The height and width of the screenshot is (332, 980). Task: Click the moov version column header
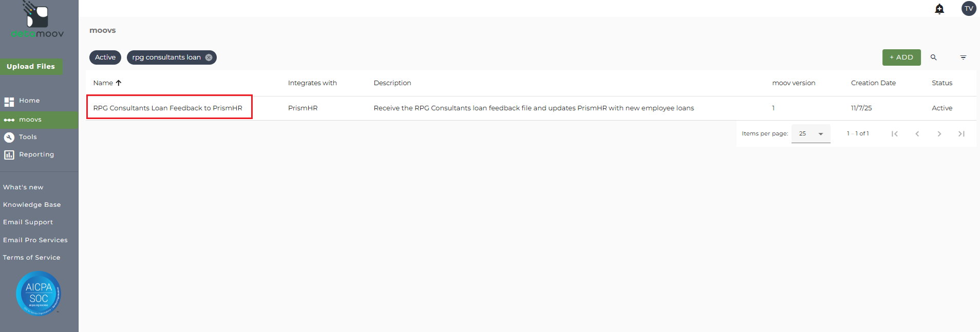coord(794,83)
